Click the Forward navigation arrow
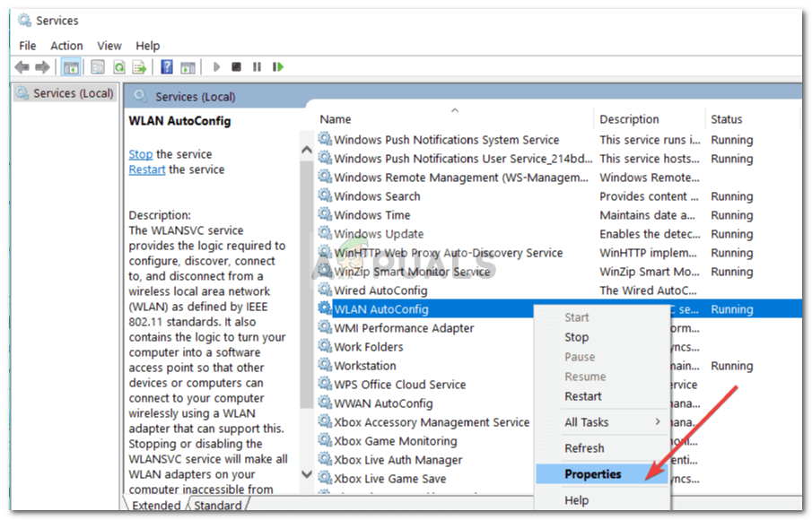 tap(41, 65)
